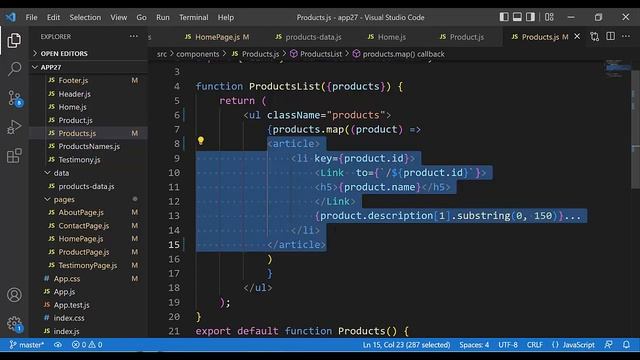
Task: Close the Products.js tab
Action: click(x=577, y=36)
